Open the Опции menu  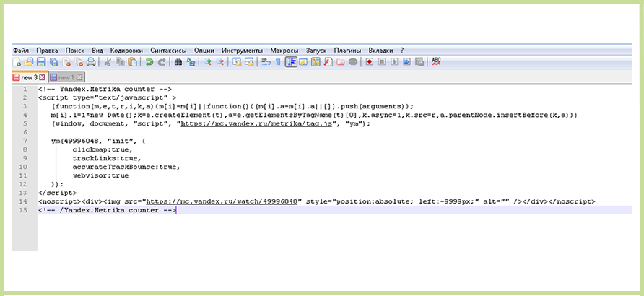tap(204, 51)
